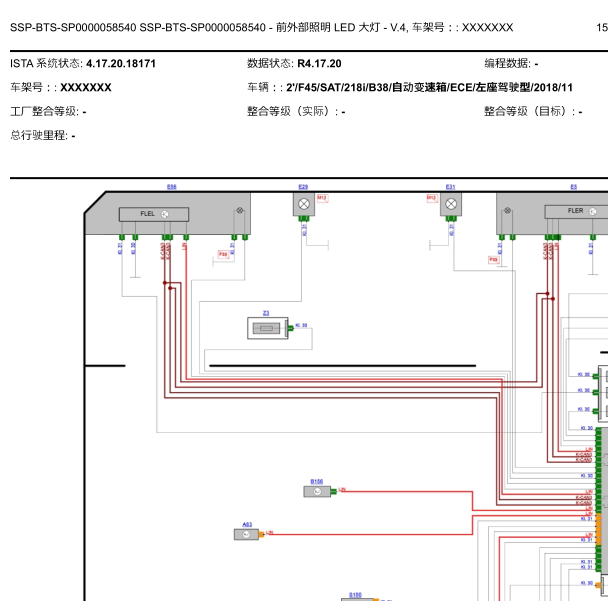The image size is (608, 601).
Task: Click the green connector pin on B156
Action: click(333, 492)
